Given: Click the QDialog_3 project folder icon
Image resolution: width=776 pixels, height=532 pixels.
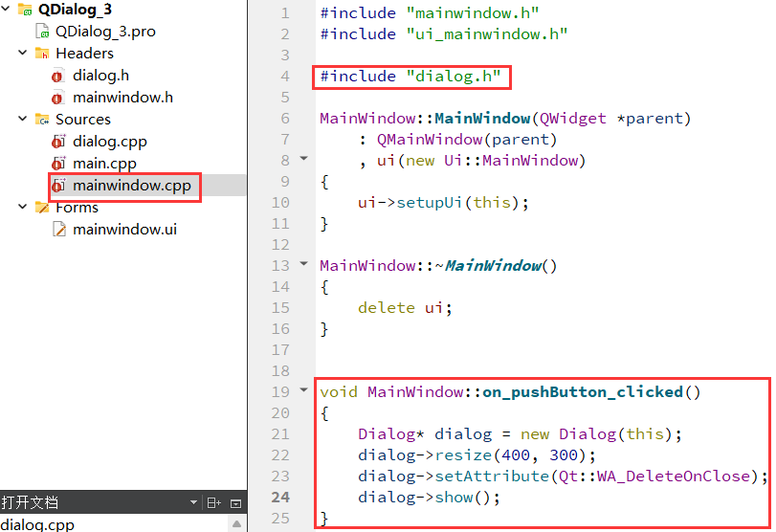Looking at the screenshot, I should pyautogui.click(x=25, y=9).
